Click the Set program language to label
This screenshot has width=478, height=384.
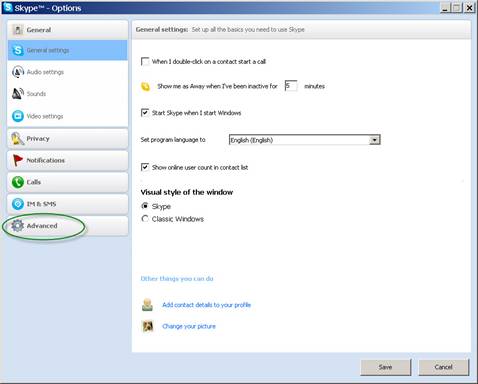point(173,140)
